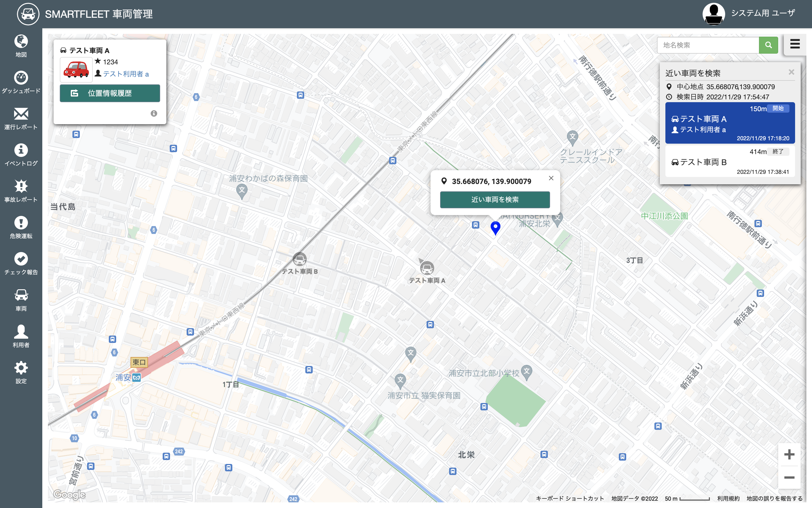The width and height of the screenshot is (812, 508).
Task: Close the 近い車両を検索 results panel
Action: (x=791, y=72)
